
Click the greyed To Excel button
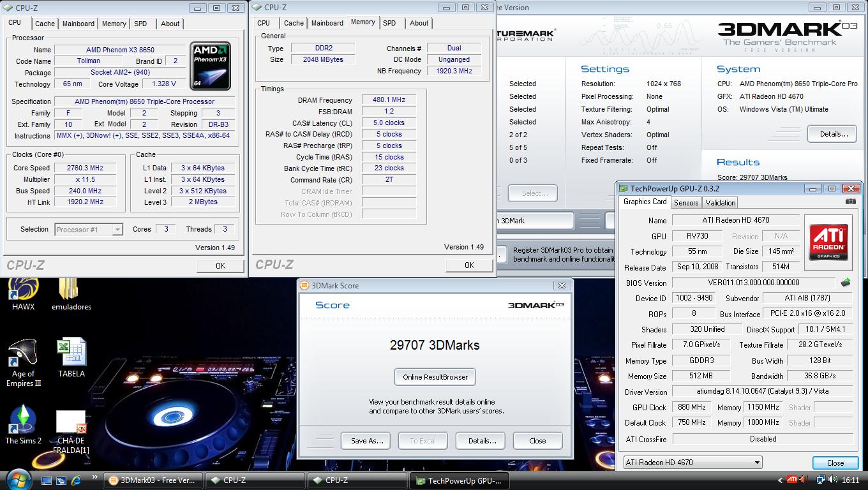(423, 441)
